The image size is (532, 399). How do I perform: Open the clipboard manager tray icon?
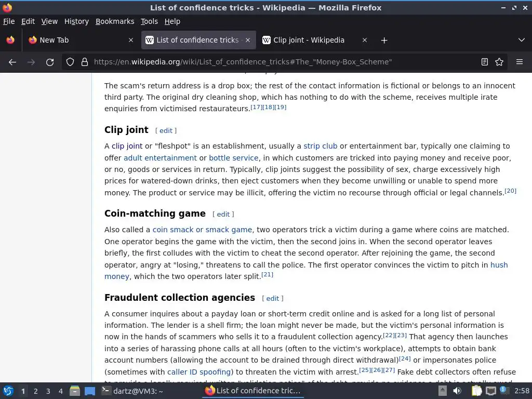pyautogui.click(x=476, y=391)
